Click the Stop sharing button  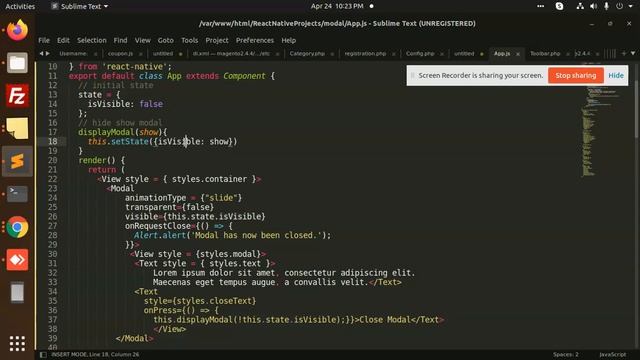point(576,76)
